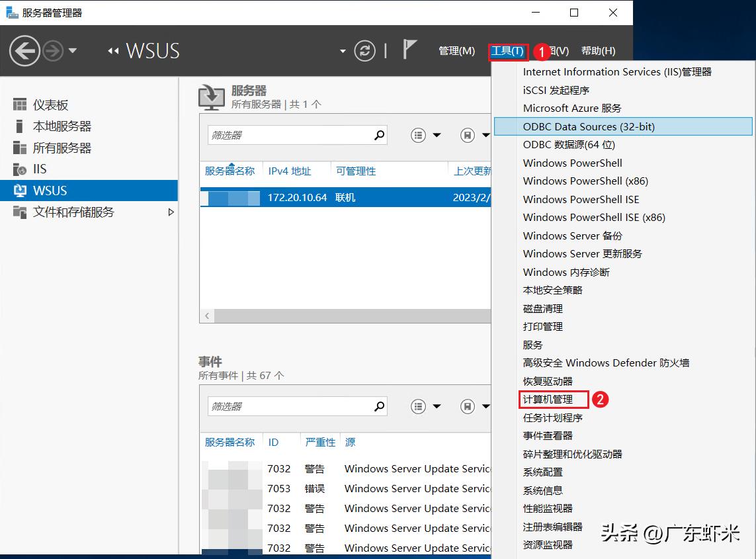Open notifications via the flag icon

409,48
